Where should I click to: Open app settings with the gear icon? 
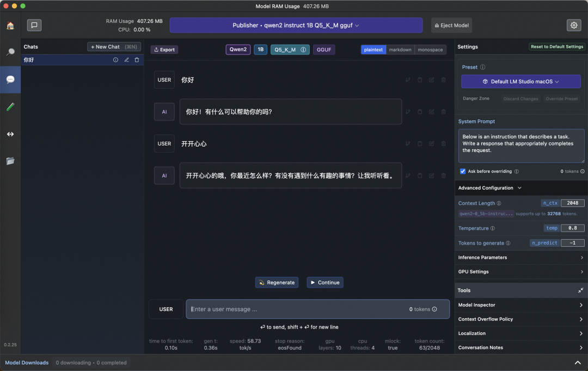(574, 25)
